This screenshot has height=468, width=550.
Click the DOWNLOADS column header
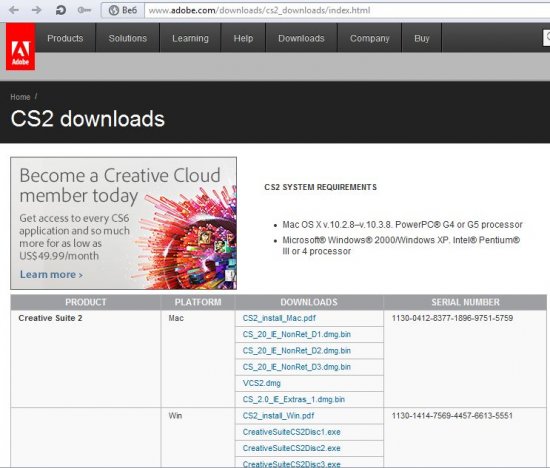pos(309,302)
